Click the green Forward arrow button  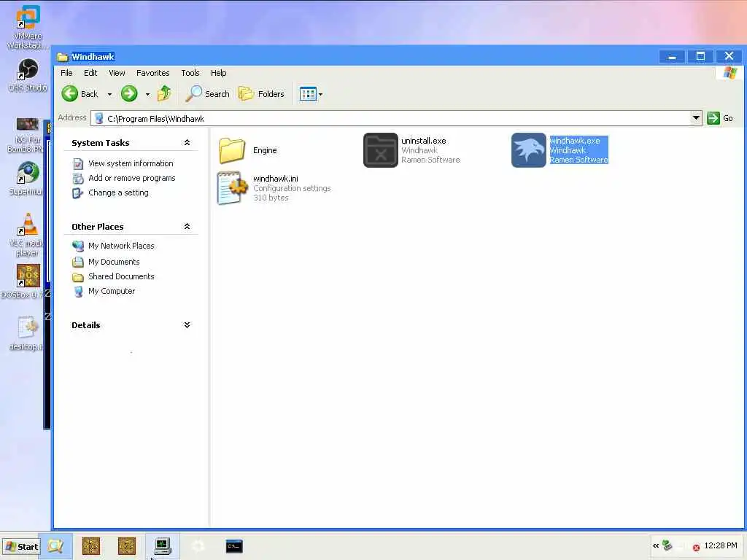pyautogui.click(x=129, y=93)
